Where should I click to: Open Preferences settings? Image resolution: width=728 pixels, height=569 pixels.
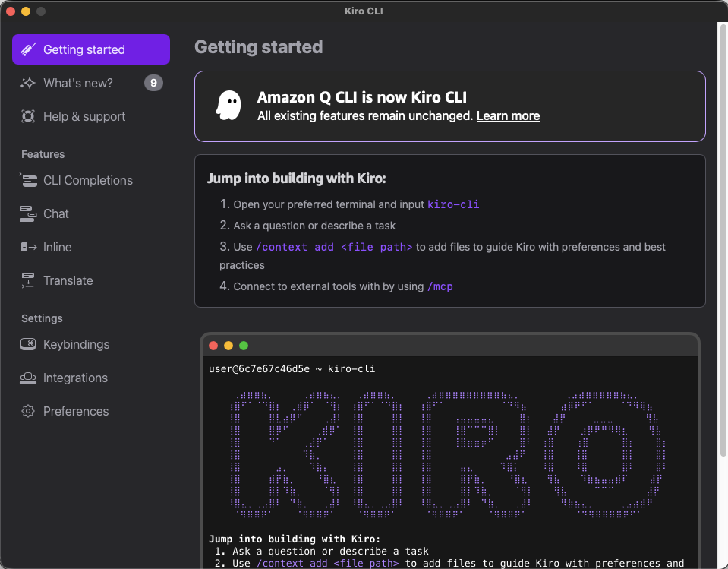[x=91, y=411]
